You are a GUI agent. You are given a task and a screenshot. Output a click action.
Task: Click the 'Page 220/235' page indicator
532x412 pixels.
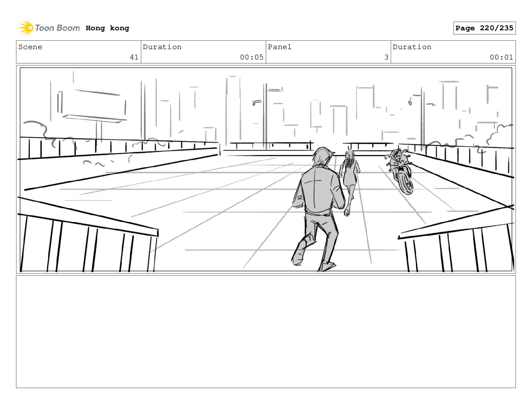pos(484,28)
